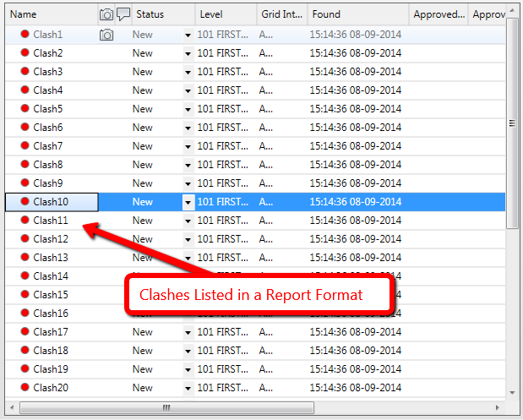Viewport: 523px width, 420px height.
Task: Select the Clash13 row name
Action: (51, 257)
